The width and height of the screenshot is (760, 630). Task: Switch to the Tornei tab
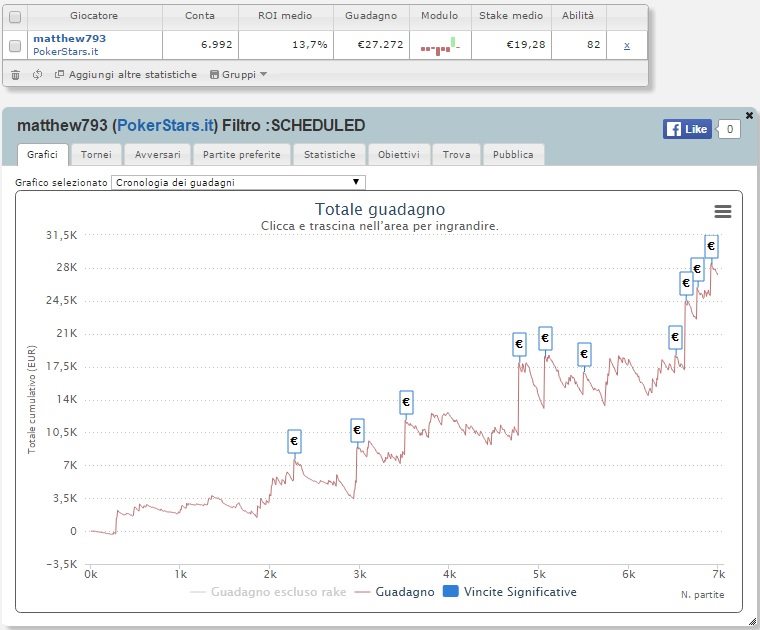96,155
